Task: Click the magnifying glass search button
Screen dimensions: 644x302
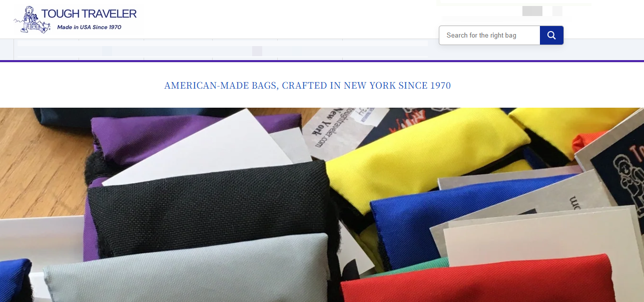Action: [551, 35]
